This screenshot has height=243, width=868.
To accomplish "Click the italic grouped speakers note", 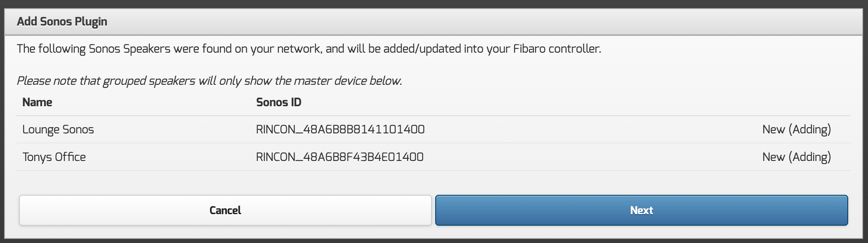I will point(209,81).
